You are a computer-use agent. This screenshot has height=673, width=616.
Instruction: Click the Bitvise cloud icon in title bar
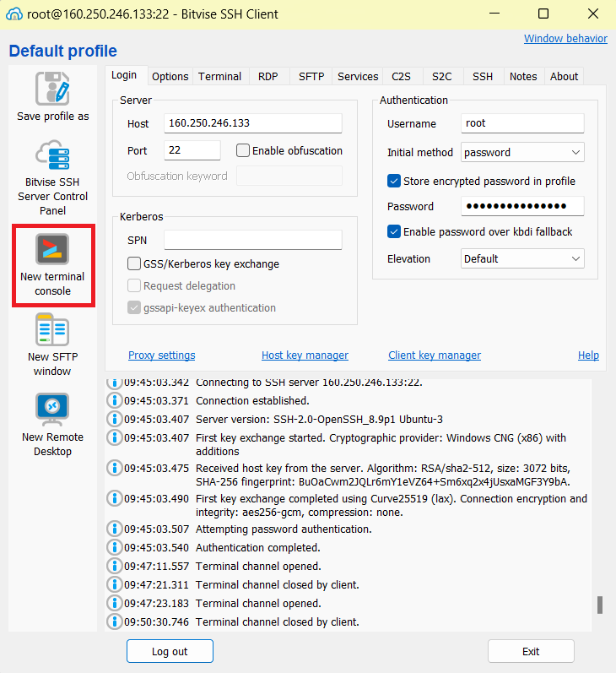coord(14,14)
